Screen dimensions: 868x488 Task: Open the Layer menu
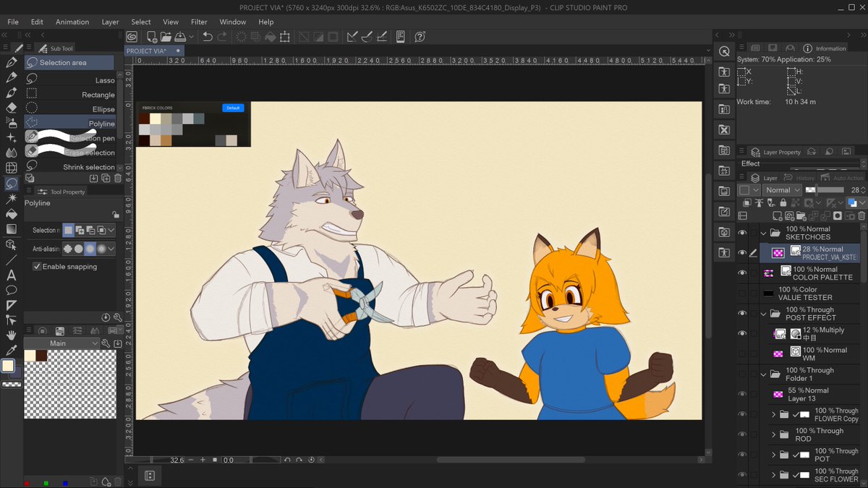point(110,22)
